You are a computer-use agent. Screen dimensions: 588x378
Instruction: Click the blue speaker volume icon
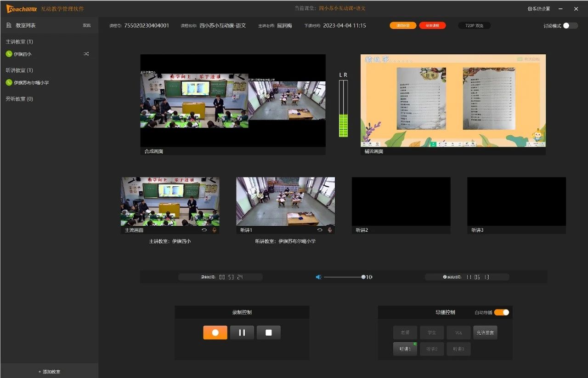tap(318, 277)
